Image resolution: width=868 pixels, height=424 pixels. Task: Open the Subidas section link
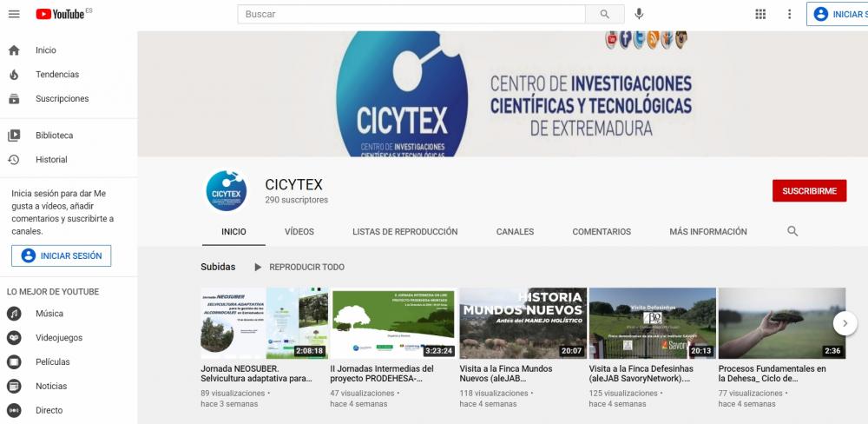[218, 267]
